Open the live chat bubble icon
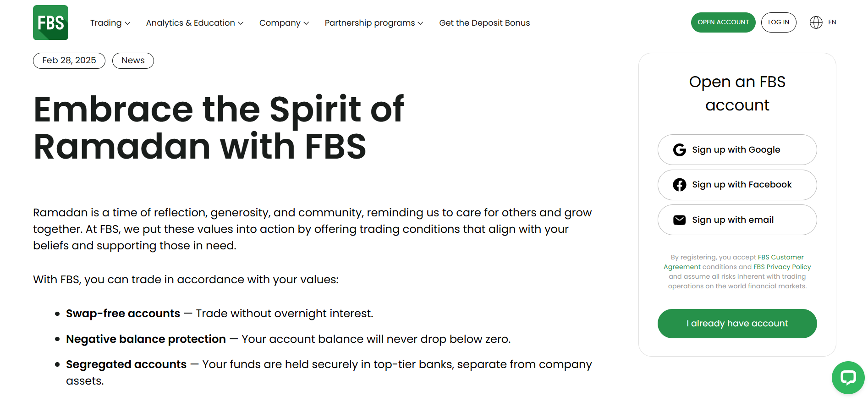Screen dimensions: 868x402 coord(848,377)
